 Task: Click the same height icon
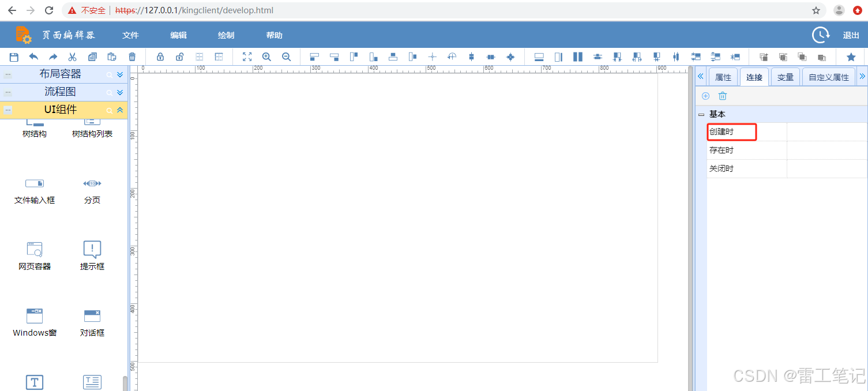coord(558,57)
